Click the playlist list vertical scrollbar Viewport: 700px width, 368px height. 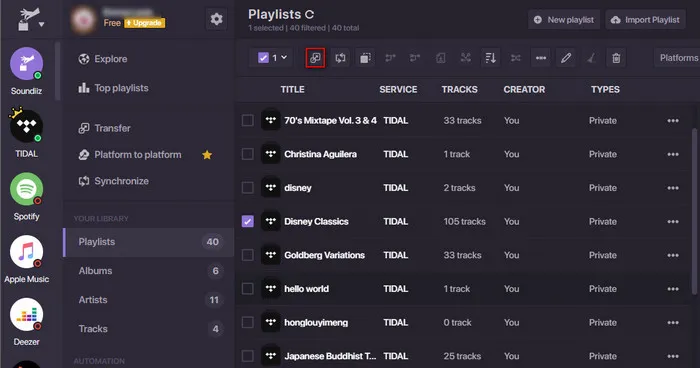tap(694, 210)
